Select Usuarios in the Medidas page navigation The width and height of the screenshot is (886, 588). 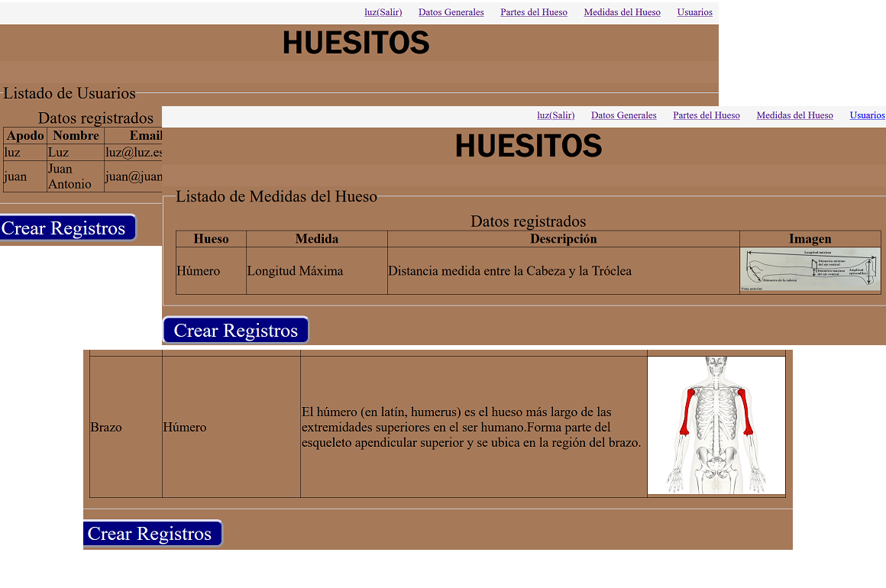(x=867, y=115)
